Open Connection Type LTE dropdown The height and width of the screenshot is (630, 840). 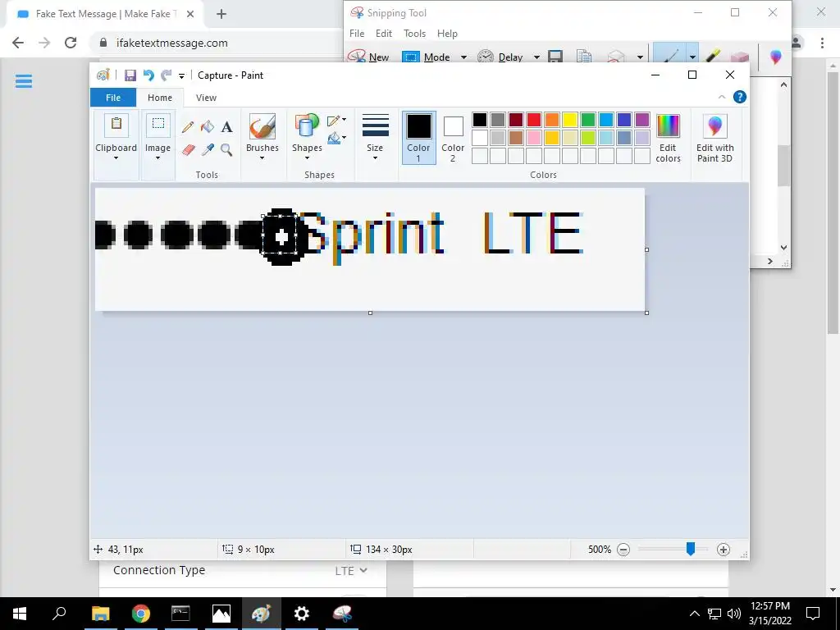tap(351, 571)
